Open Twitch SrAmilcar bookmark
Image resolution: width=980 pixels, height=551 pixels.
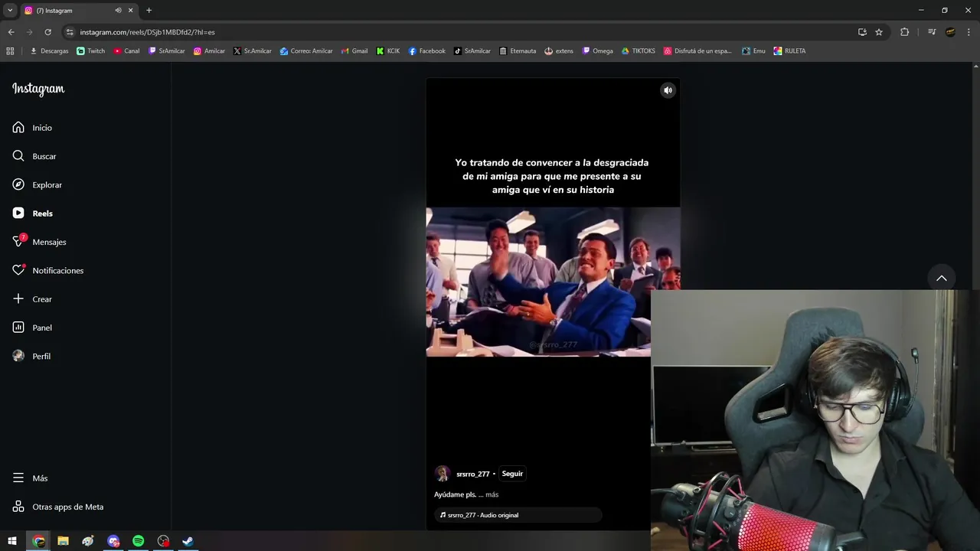(x=167, y=51)
